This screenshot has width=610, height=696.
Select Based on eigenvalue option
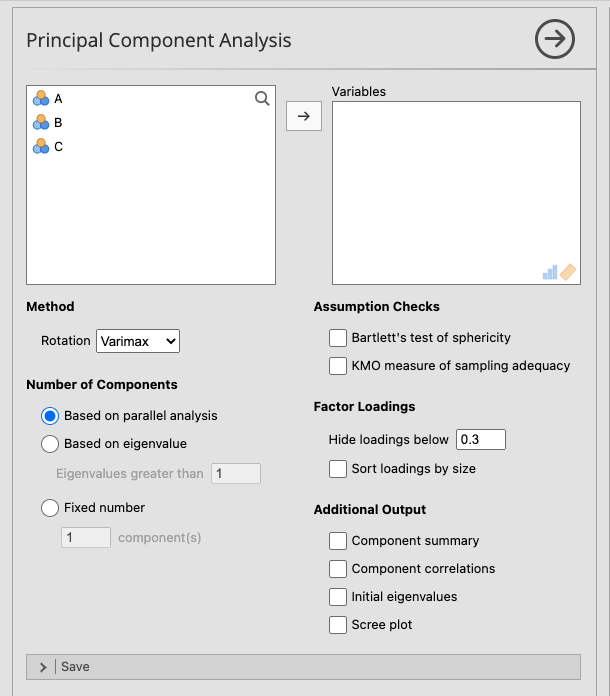pos(50,444)
